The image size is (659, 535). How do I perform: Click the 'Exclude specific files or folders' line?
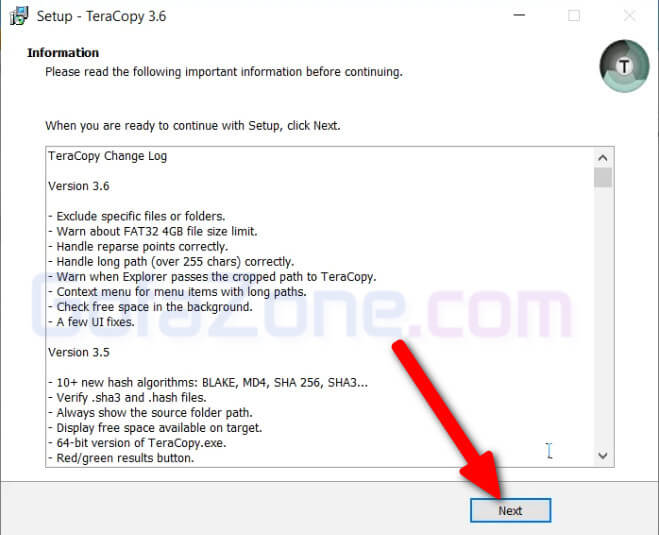pos(140,216)
